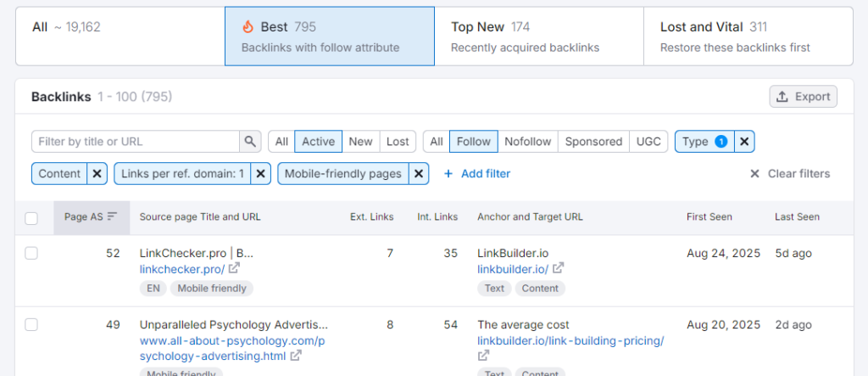Click the Aug 20, 2025 date cell
The image size is (868, 376).
click(724, 325)
